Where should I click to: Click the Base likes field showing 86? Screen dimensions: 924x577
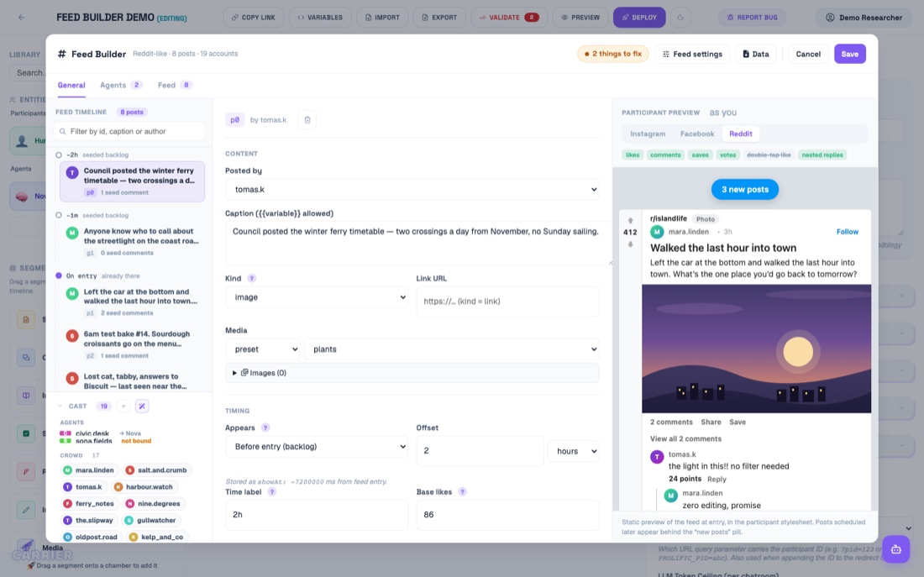(x=507, y=515)
